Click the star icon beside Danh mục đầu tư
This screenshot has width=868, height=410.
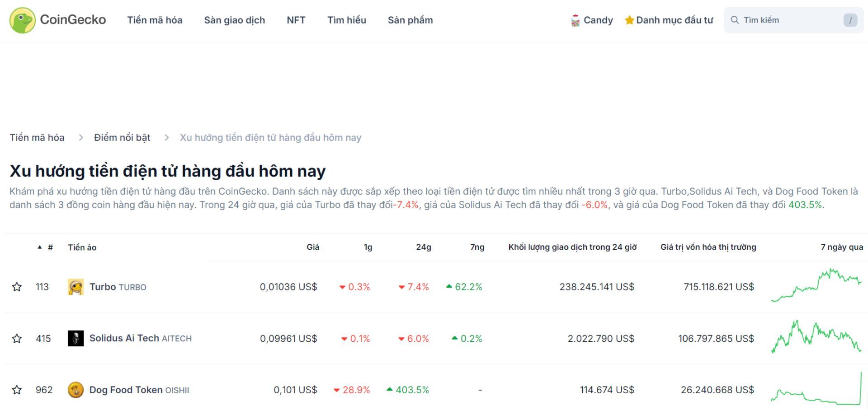[629, 20]
